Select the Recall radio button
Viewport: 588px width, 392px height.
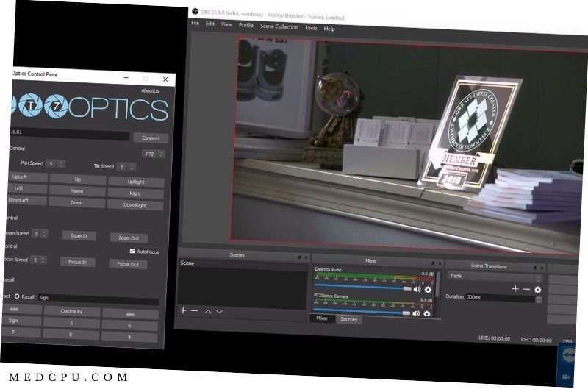pyautogui.click(x=17, y=296)
